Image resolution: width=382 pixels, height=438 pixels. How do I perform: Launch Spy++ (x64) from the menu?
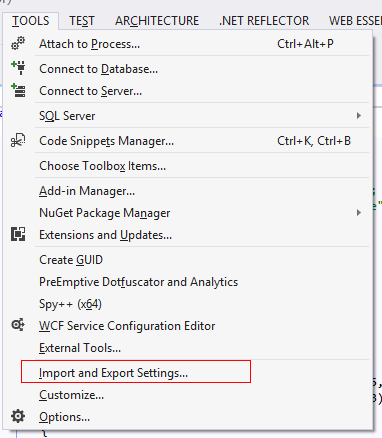tap(70, 304)
